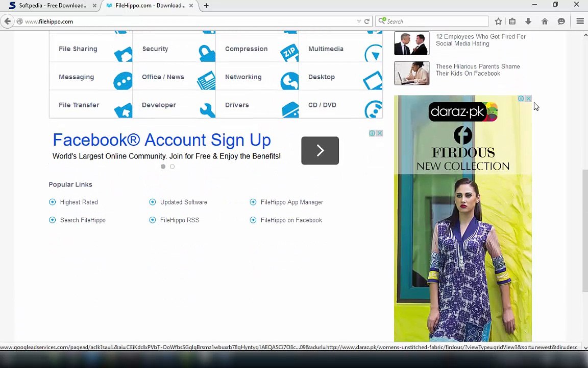Open the Compression category
The height and width of the screenshot is (368, 588).
pos(247,49)
